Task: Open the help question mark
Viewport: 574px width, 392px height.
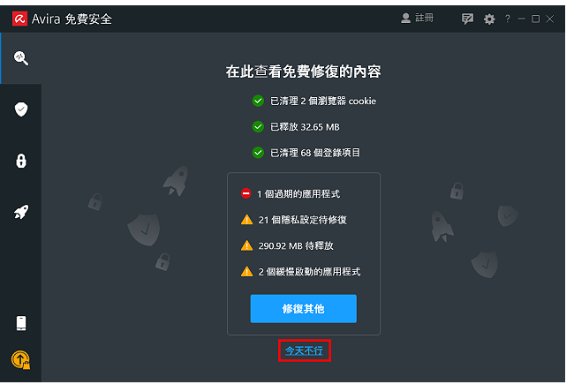Action: (x=508, y=19)
